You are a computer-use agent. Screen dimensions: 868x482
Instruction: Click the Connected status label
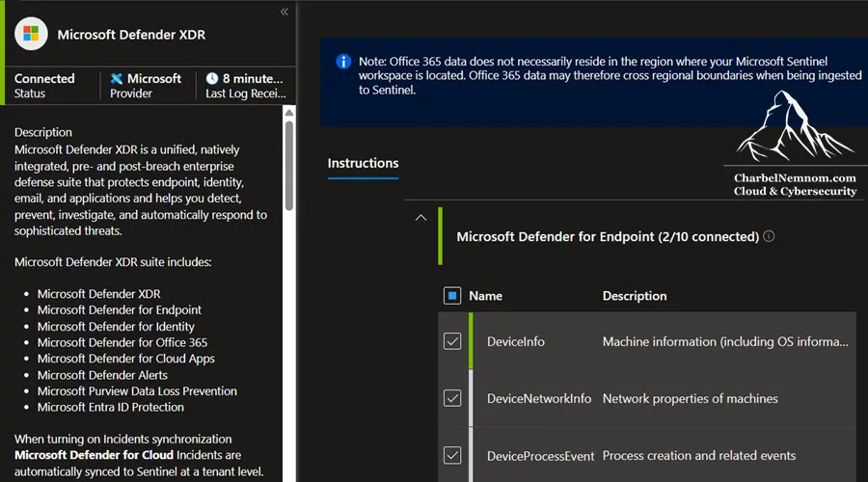click(44, 79)
